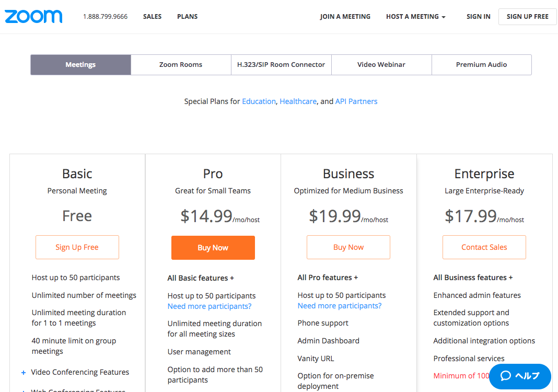Click 'Vanity URL' feature text
This screenshot has height=392, width=558.
click(x=316, y=359)
